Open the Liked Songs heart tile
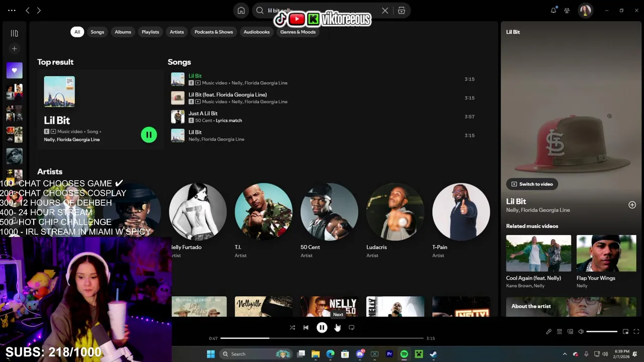The image size is (644, 362). coord(14,70)
